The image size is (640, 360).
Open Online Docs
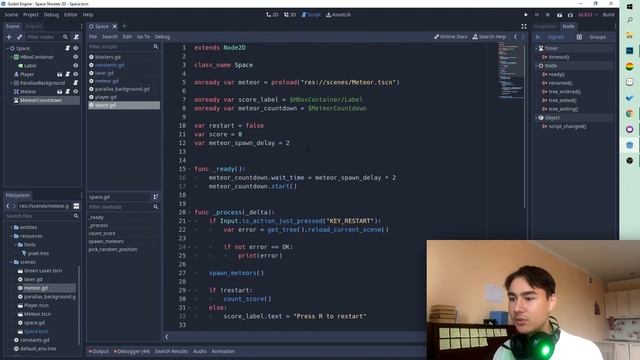tap(451, 37)
